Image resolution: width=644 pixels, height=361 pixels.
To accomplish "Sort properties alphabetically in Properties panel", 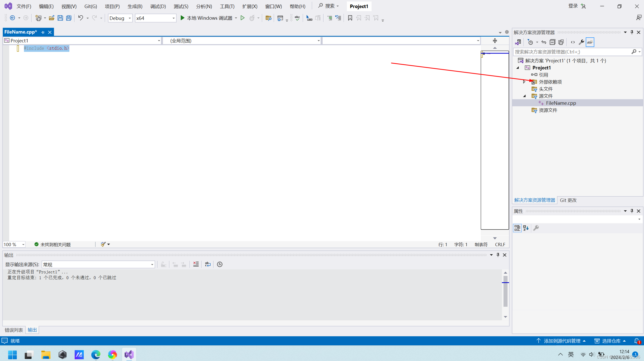I will pos(526,228).
